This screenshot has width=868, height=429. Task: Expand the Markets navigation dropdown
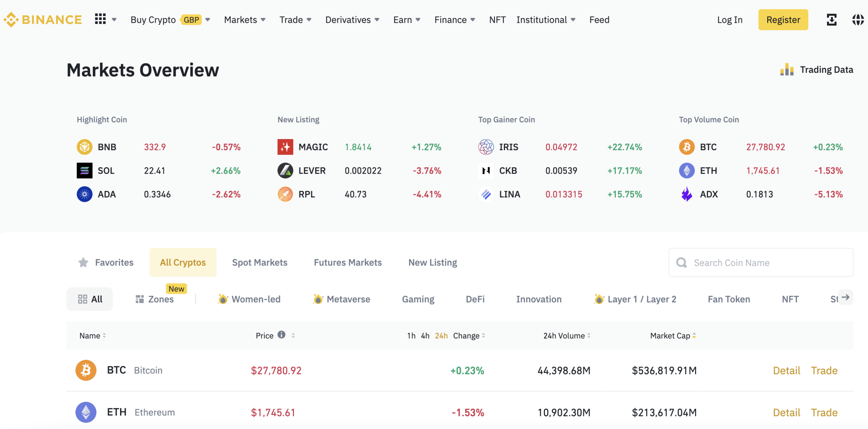(x=244, y=19)
